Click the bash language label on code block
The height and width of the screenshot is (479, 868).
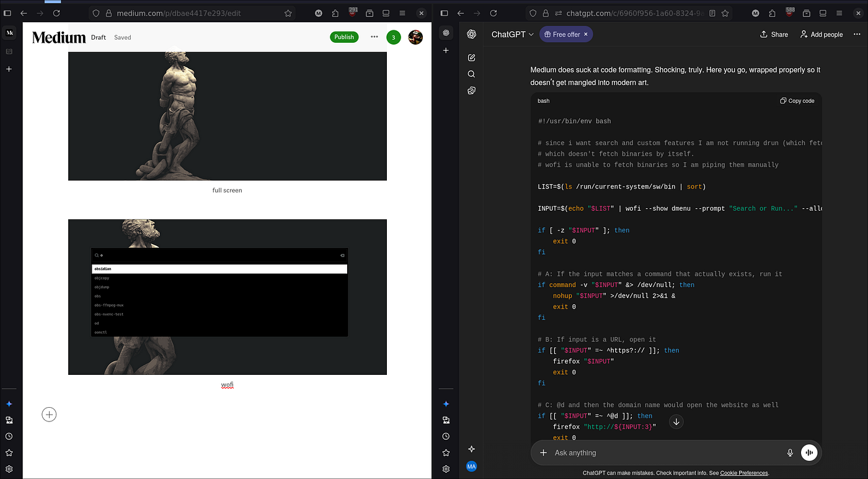[x=544, y=101]
